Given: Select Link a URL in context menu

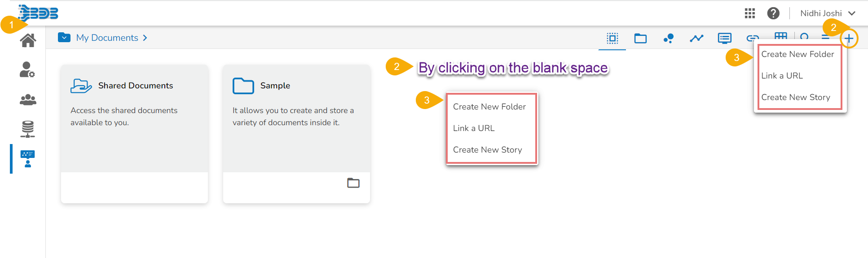Looking at the screenshot, I should click(474, 128).
